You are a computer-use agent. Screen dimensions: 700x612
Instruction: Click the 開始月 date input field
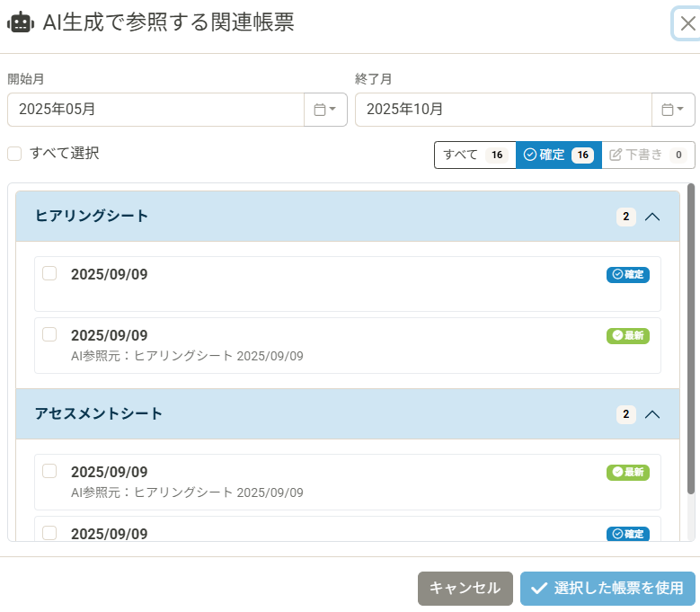click(x=155, y=110)
